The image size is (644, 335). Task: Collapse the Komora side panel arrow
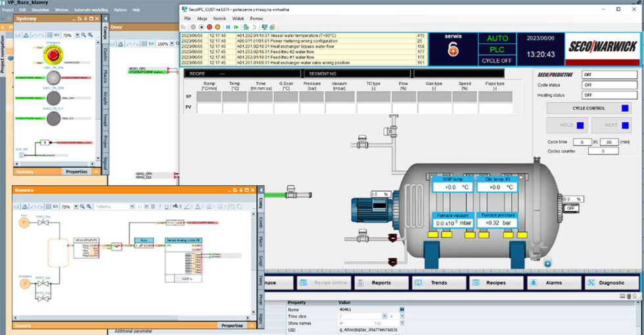pyautogui.click(x=262, y=190)
